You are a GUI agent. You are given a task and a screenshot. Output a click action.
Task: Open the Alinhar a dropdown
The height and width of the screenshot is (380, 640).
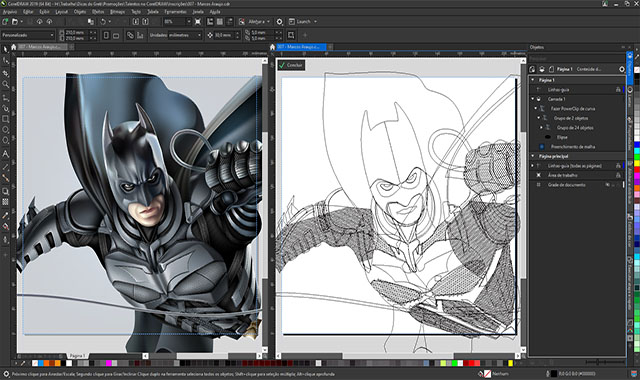259,21
